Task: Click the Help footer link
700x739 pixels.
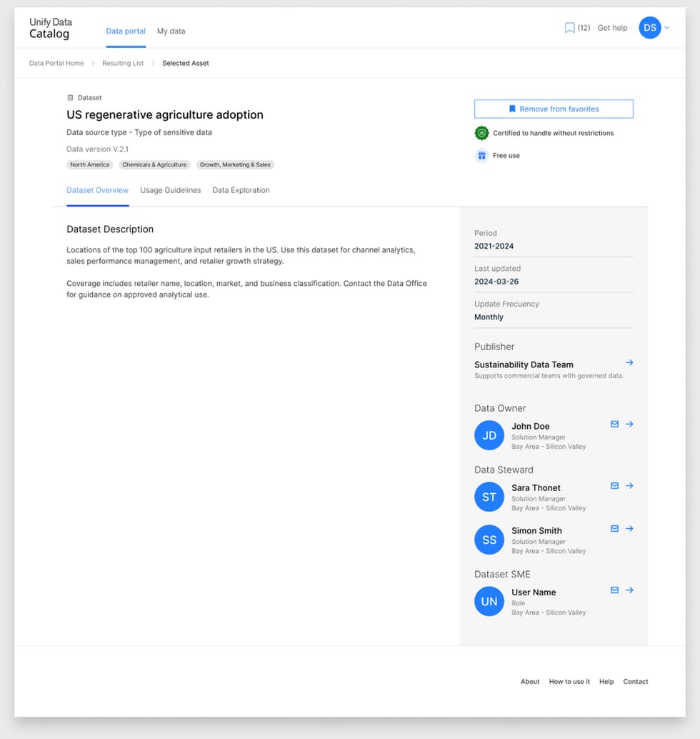Action: click(x=606, y=682)
